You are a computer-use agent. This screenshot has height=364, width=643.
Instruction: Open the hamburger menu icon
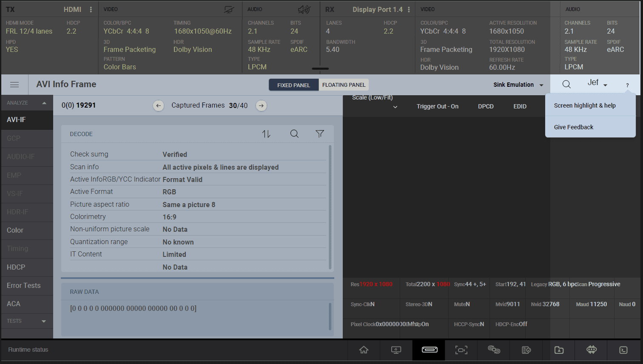pyautogui.click(x=14, y=85)
